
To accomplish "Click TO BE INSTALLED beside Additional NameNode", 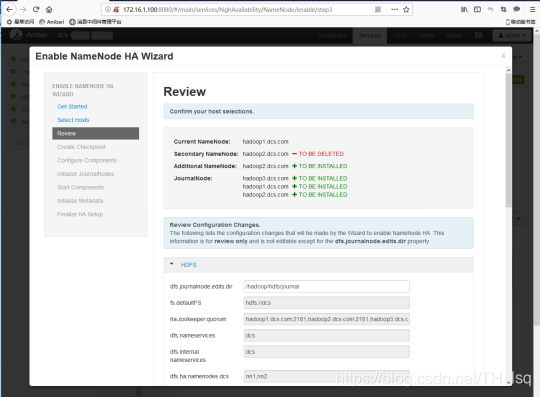I will (x=323, y=166).
